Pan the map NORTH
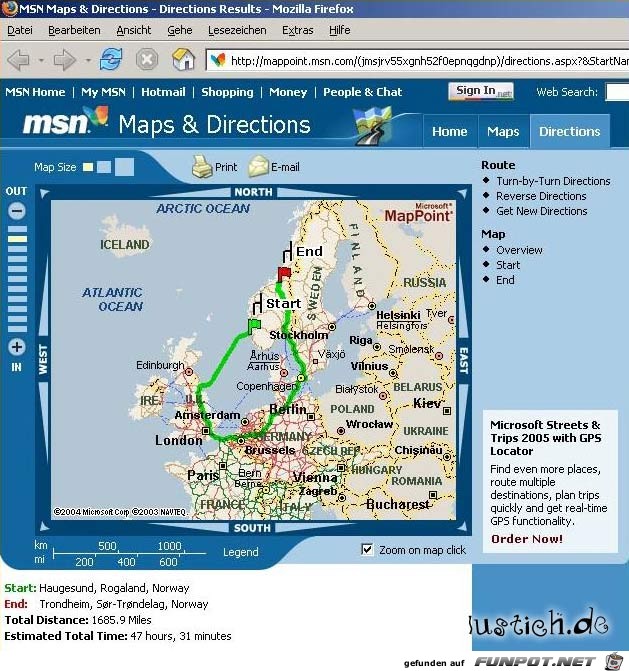 253,192
